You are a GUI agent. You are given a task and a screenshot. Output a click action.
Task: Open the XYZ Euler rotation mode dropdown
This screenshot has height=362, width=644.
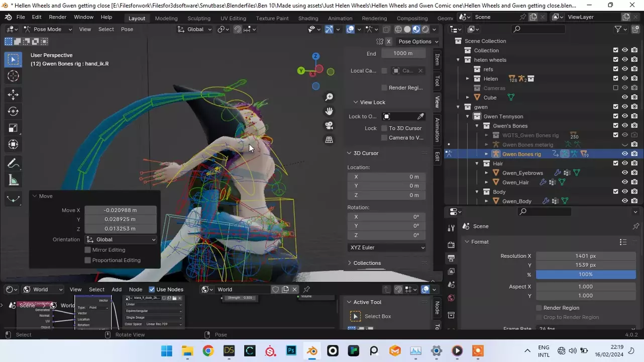click(386, 247)
